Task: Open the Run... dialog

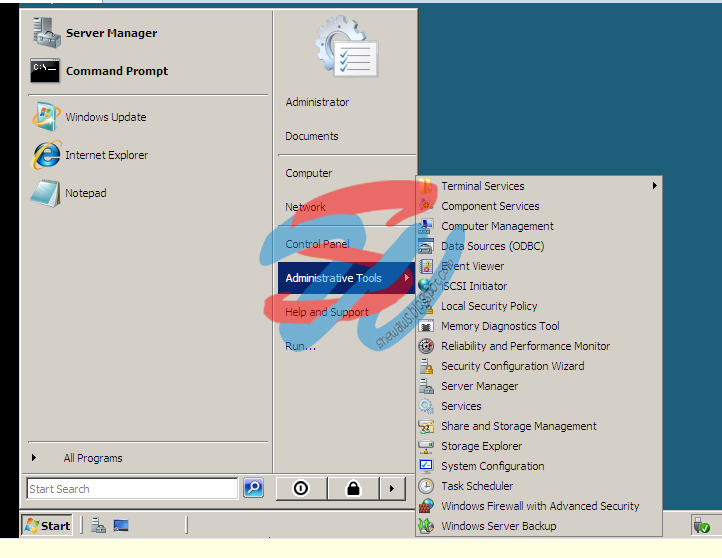Action: coord(300,346)
